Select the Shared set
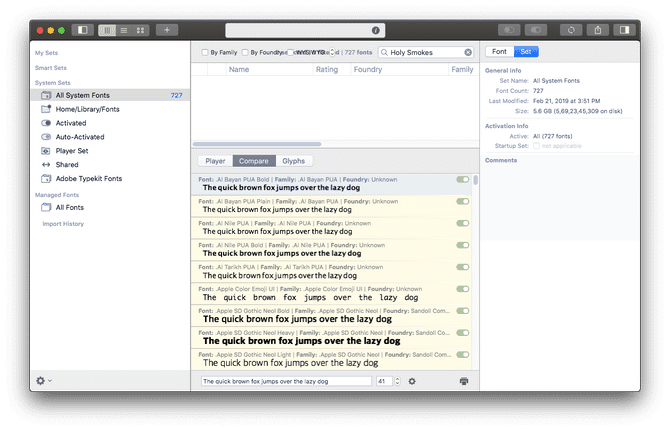The image size is (670, 431). tap(111, 164)
